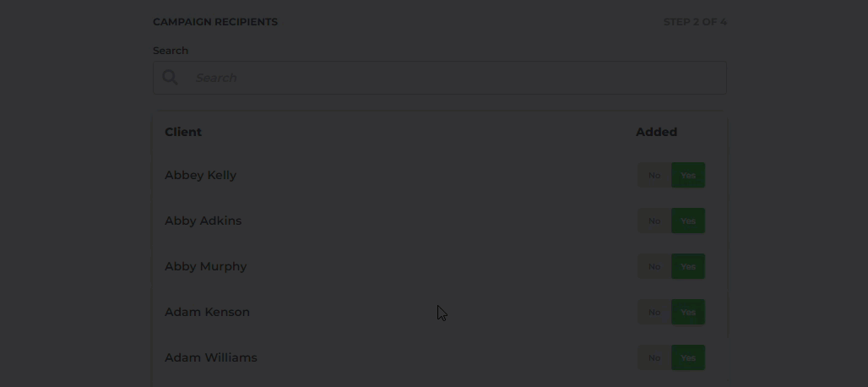The width and height of the screenshot is (868, 387).
Task: Set Abbey Kelly to Yes
Action: click(x=688, y=175)
